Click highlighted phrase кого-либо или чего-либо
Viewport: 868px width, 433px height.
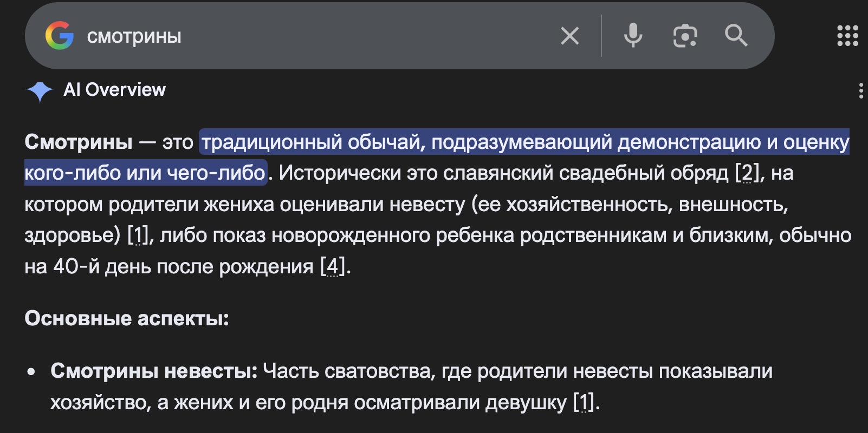pyautogui.click(x=145, y=173)
